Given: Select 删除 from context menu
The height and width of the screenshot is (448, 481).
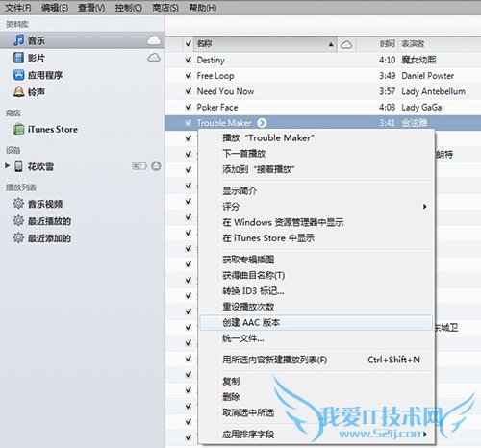Looking at the screenshot, I should coord(316,397).
